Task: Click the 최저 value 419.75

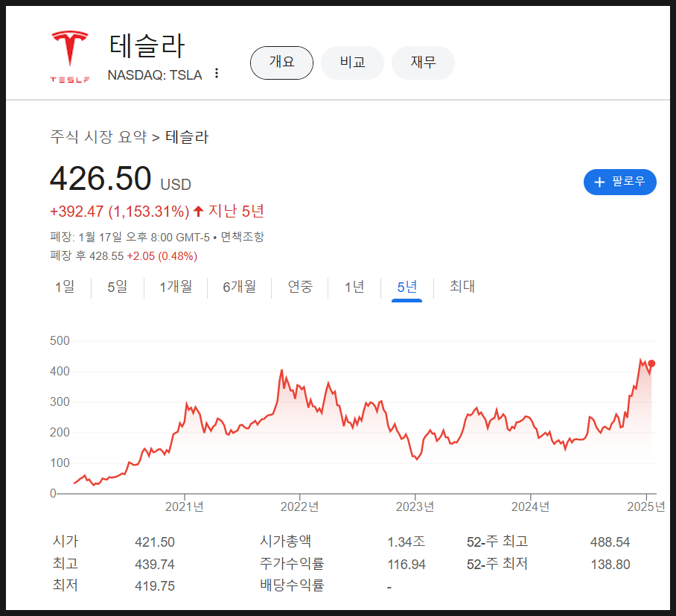Action: pyautogui.click(x=155, y=585)
